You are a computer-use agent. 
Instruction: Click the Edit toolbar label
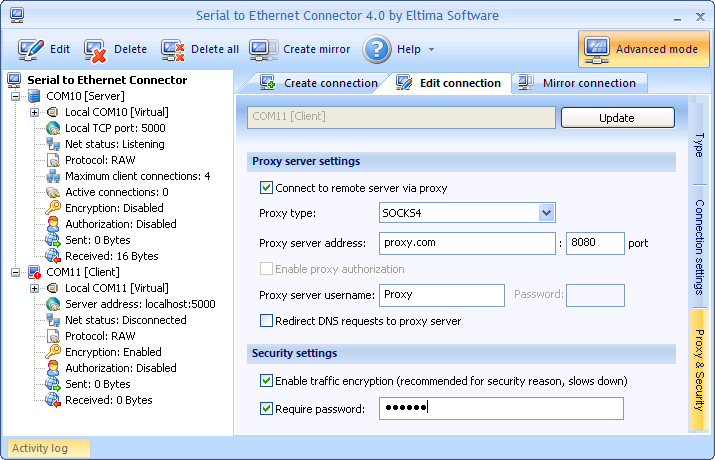(x=60, y=49)
